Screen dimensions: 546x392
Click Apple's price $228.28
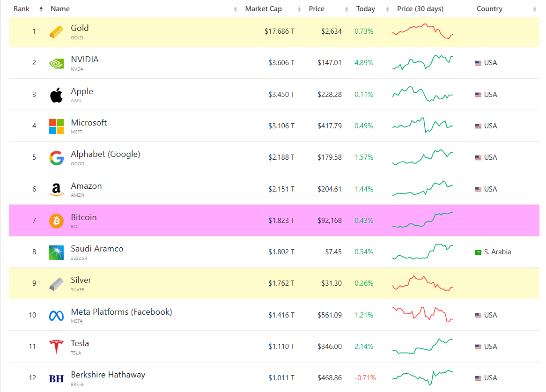click(x=329, y=94)
